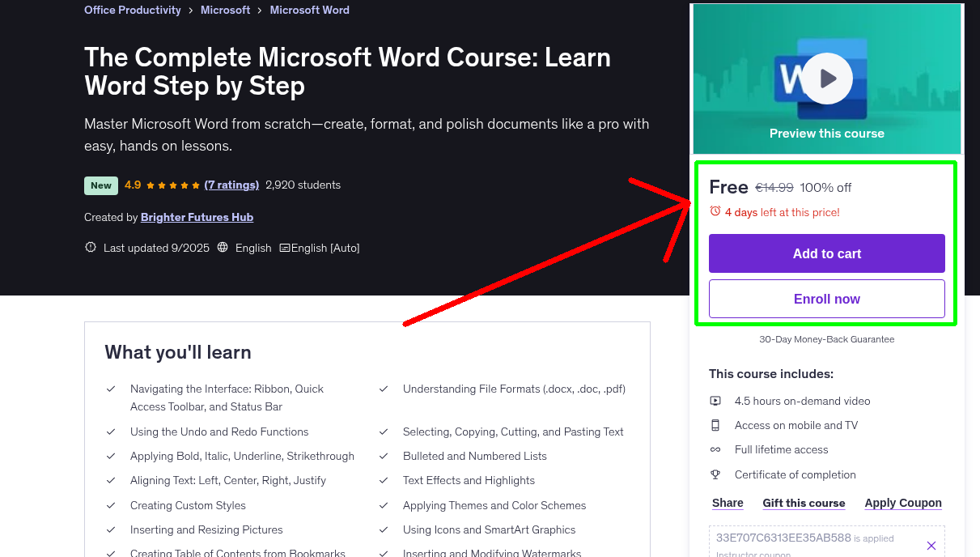Open the Microsoft Word breadcrumb
The width and height of the screenshot is (980, 557).
[x=309, y=10]
